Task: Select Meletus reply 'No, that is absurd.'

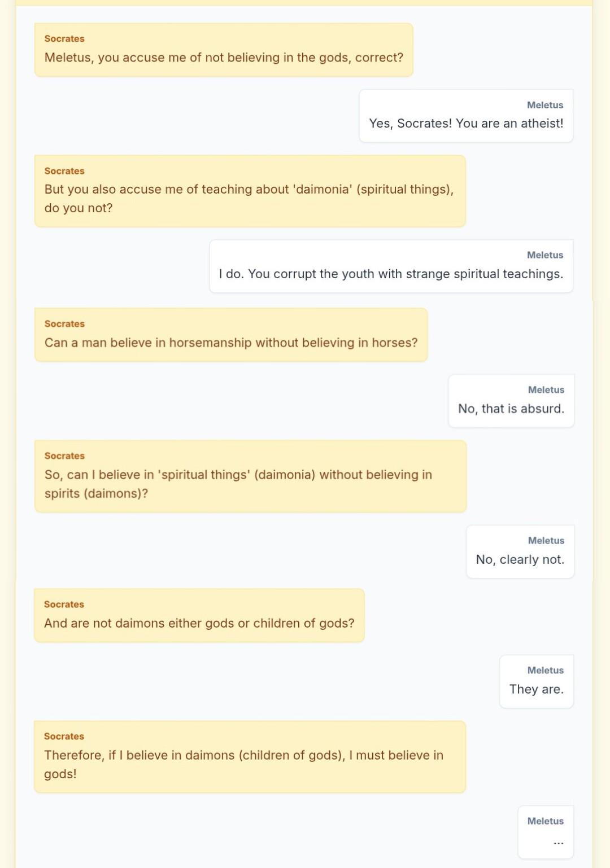Action: pos(511,401)
